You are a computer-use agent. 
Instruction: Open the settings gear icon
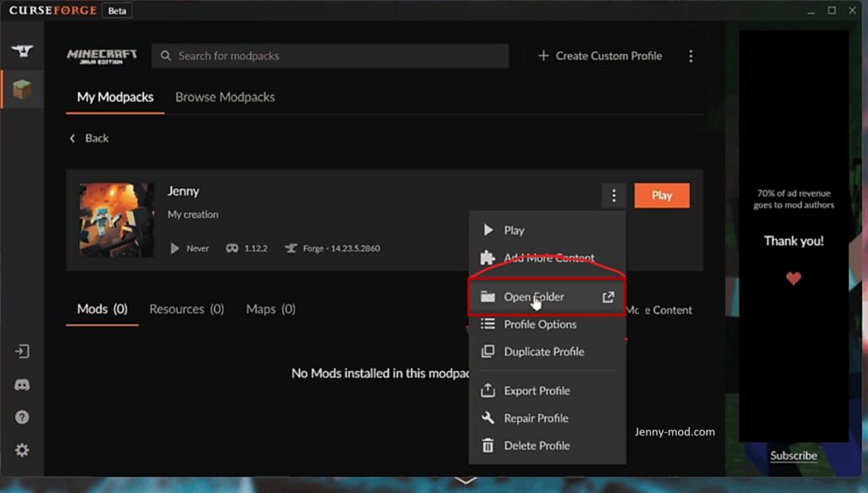pos(22,450)
